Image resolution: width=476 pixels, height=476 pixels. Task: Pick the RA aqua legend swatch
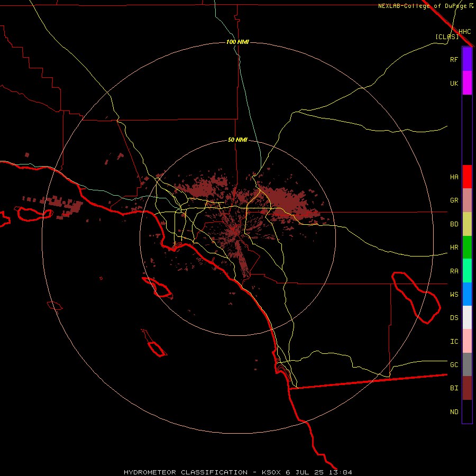pyautogui.click(x=467, y=271)
